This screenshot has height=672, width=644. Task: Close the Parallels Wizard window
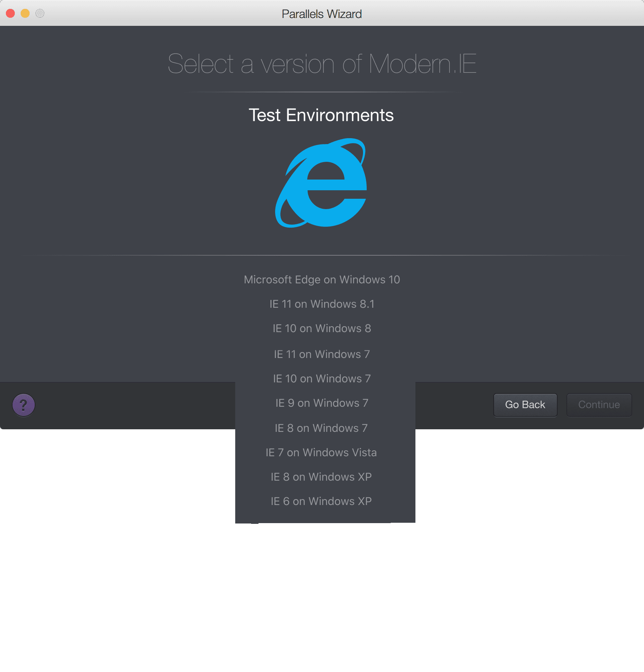coord(10,13)
